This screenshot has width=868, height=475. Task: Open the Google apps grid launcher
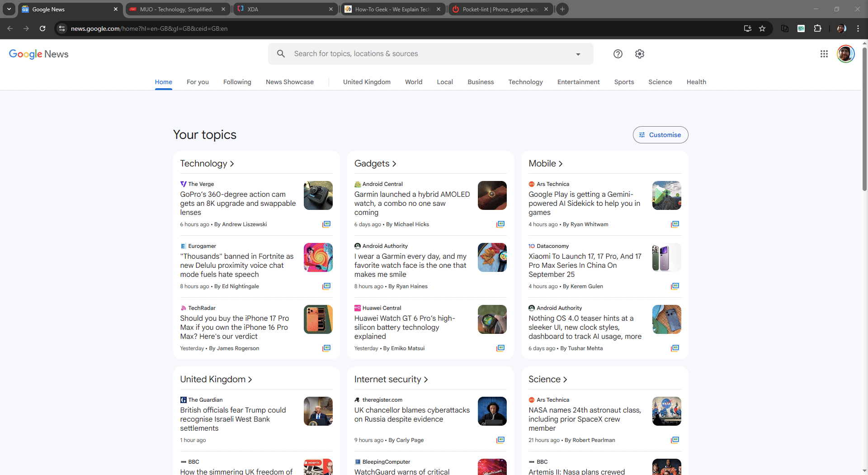tap(824, 54)
